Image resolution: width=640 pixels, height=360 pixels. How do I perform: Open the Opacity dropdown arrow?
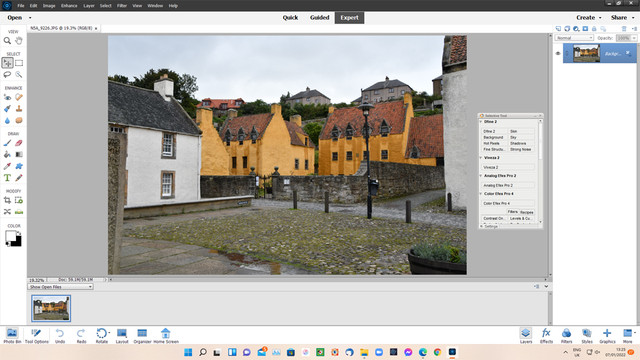pyautogui.click(x=634, y=38)
